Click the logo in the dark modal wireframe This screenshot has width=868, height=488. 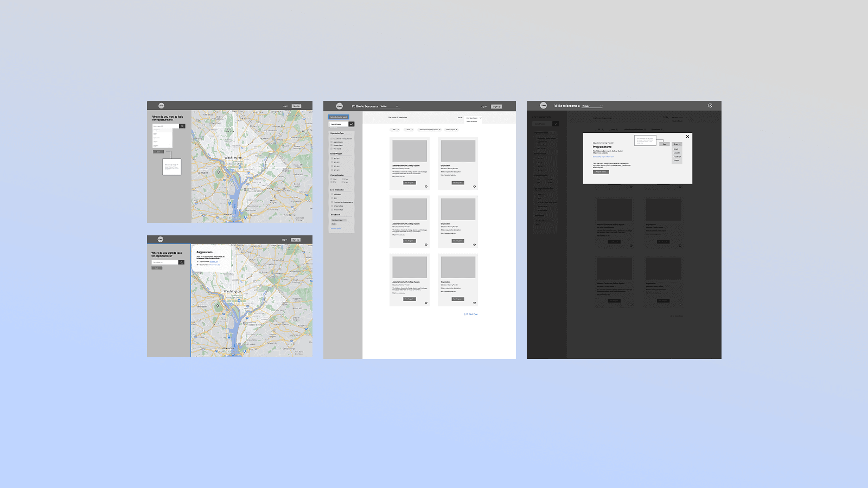coord(543,106)
